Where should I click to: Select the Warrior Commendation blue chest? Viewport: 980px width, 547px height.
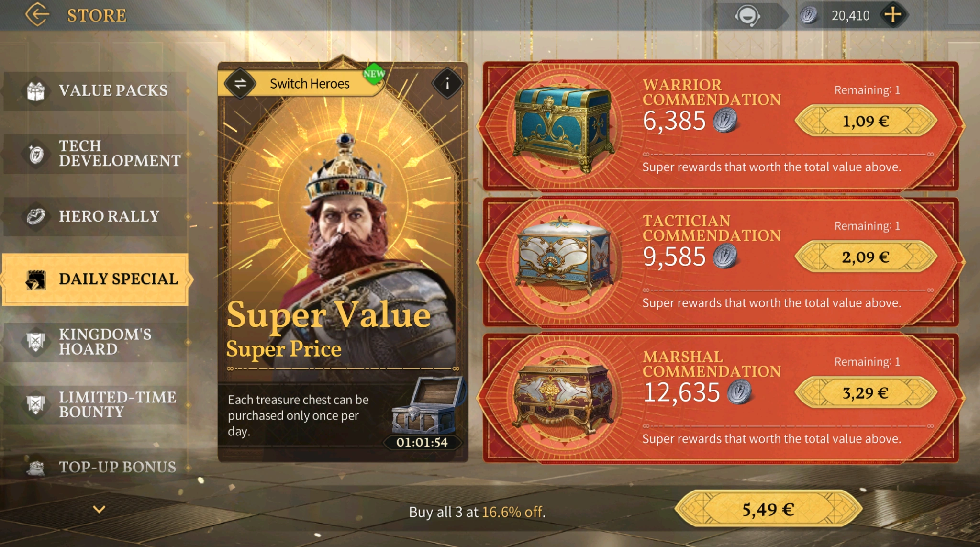click(563, 128)
